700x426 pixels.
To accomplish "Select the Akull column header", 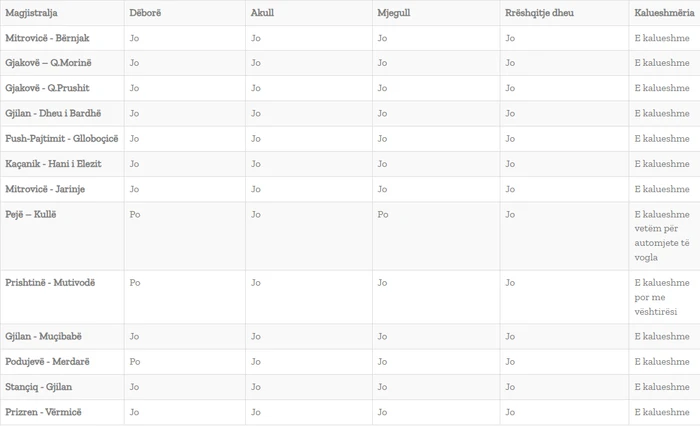I will click(x=261, y=12).
